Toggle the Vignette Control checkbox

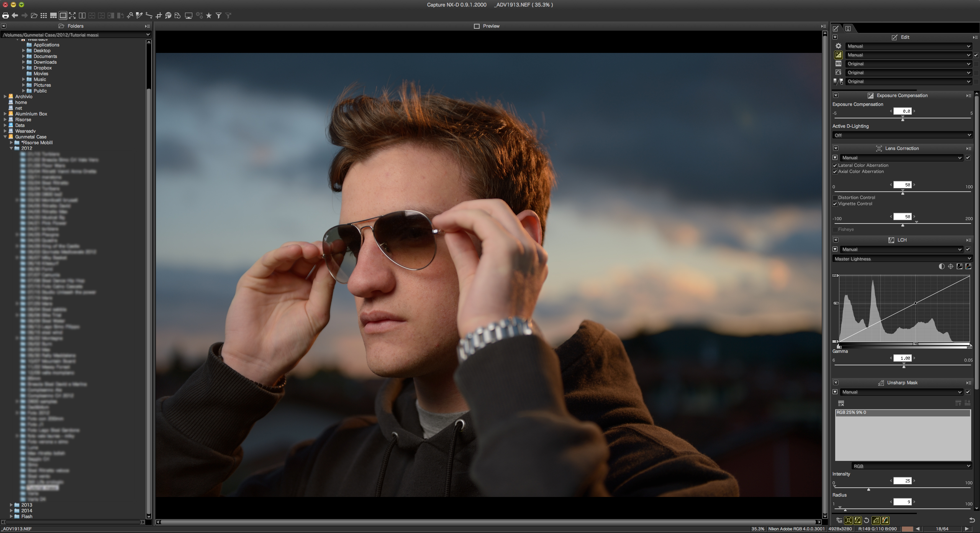[x=835, y=204]
